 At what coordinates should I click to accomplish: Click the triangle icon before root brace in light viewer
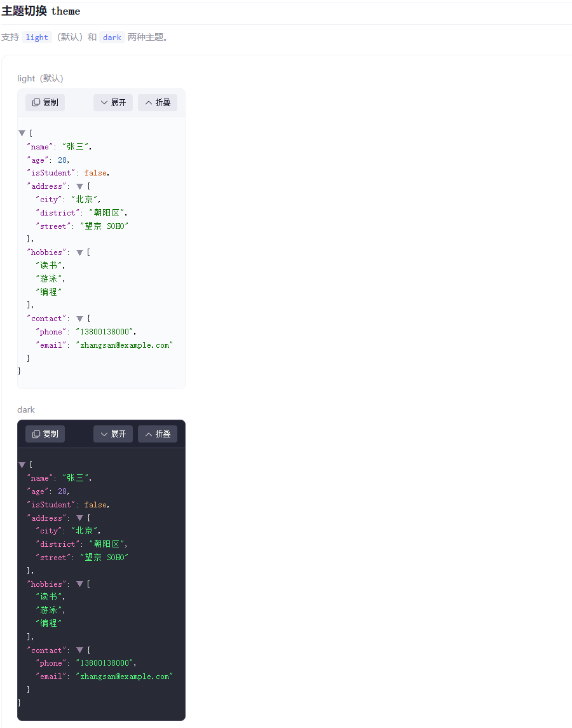point(22,132)
